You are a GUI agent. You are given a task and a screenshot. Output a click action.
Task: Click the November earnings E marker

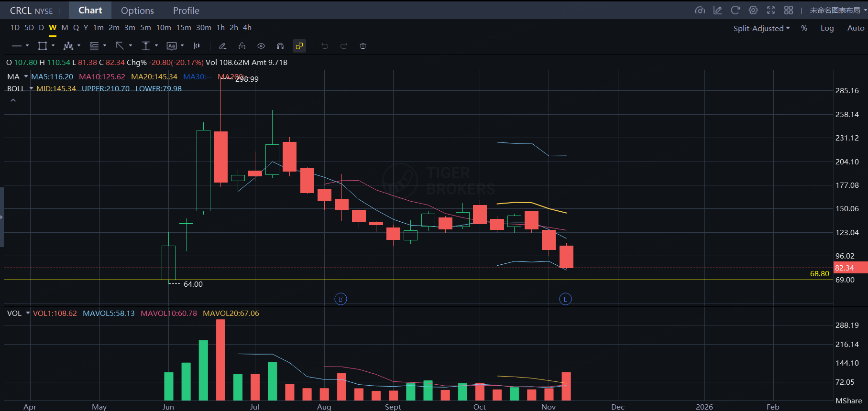point(565,299)
